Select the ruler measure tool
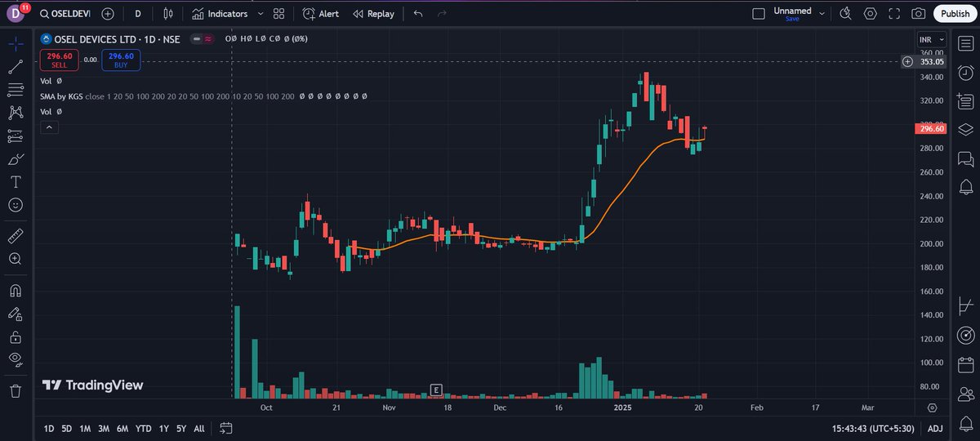This screenshot has height=441, width=980. pos(16,236)
